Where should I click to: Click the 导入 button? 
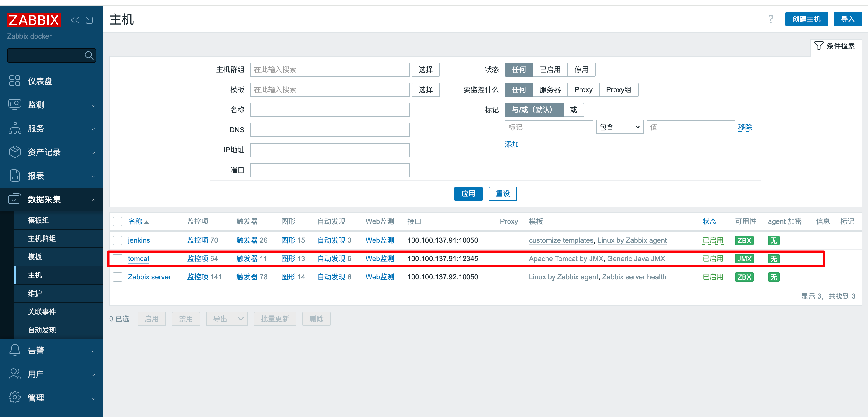click(x=847, y=19)
